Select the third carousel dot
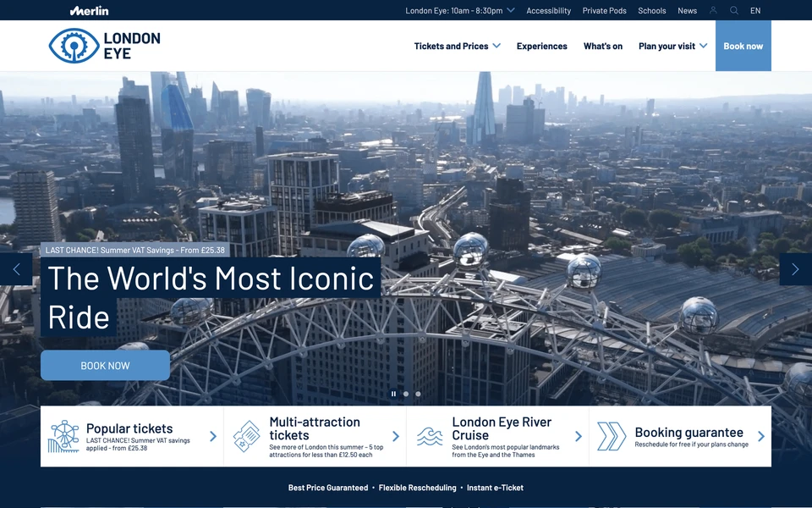 click(418, 394)
